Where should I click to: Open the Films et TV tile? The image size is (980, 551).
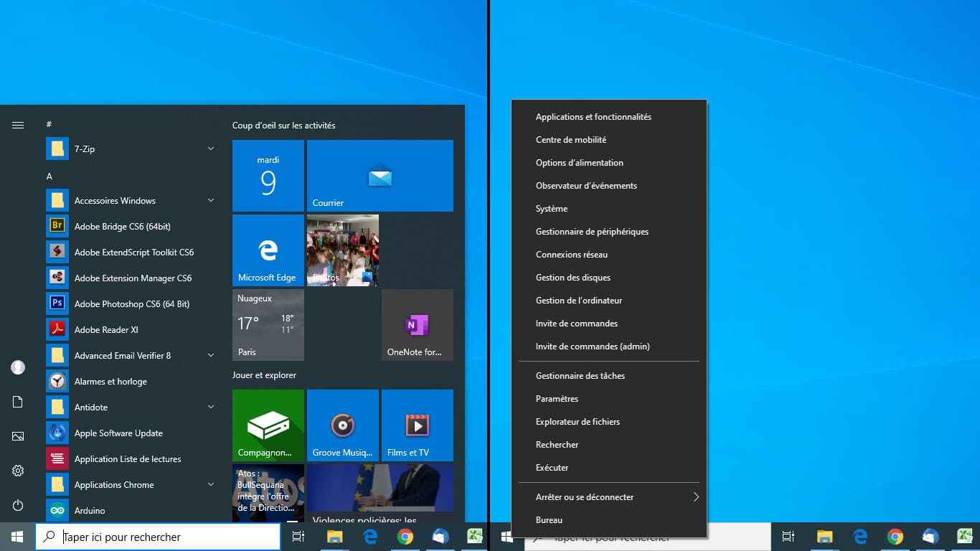click(x=417, y=425)
